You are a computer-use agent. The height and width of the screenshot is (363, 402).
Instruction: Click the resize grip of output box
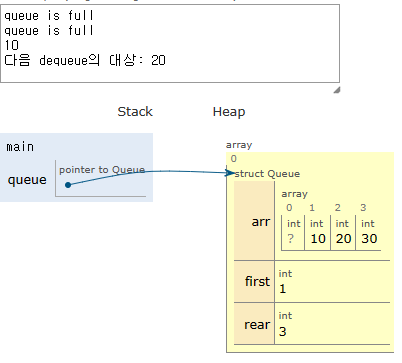(337, 90)
